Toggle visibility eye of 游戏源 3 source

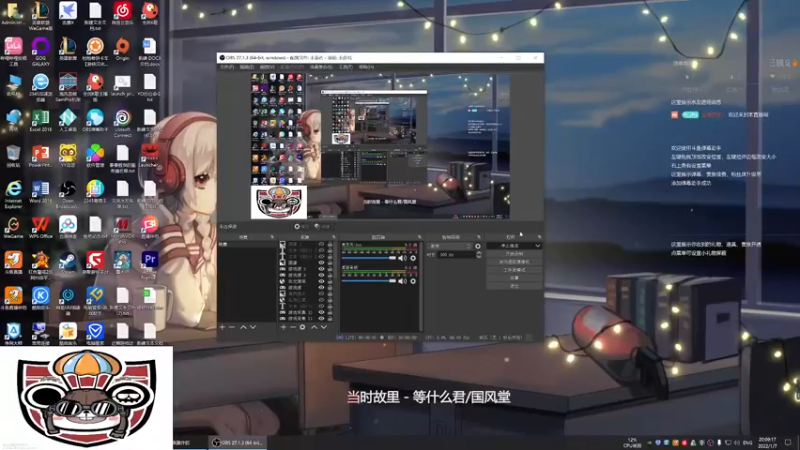[321, 275]
